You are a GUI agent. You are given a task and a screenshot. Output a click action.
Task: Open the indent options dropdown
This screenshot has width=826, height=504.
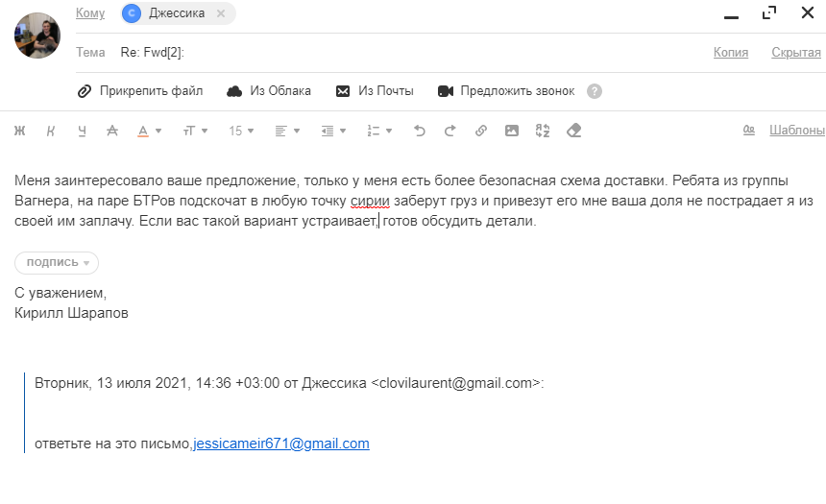(333, 131)
